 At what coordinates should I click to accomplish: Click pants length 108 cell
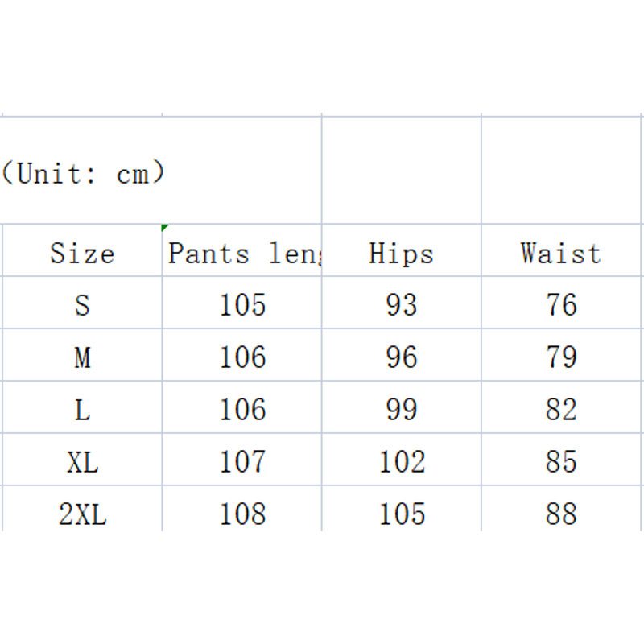tap(242, 513)
